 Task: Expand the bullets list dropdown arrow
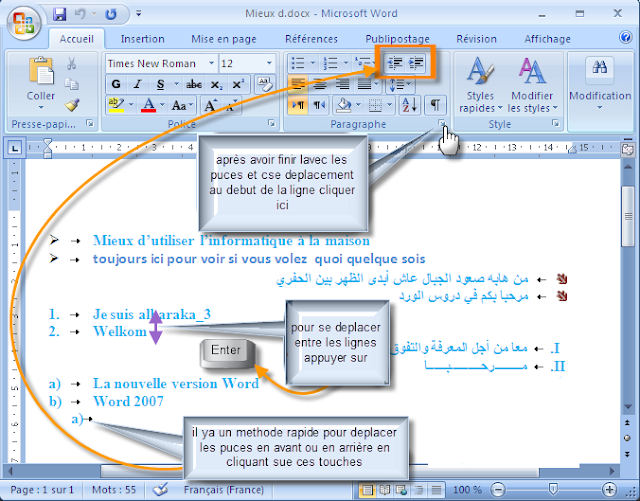click(312, 63)
